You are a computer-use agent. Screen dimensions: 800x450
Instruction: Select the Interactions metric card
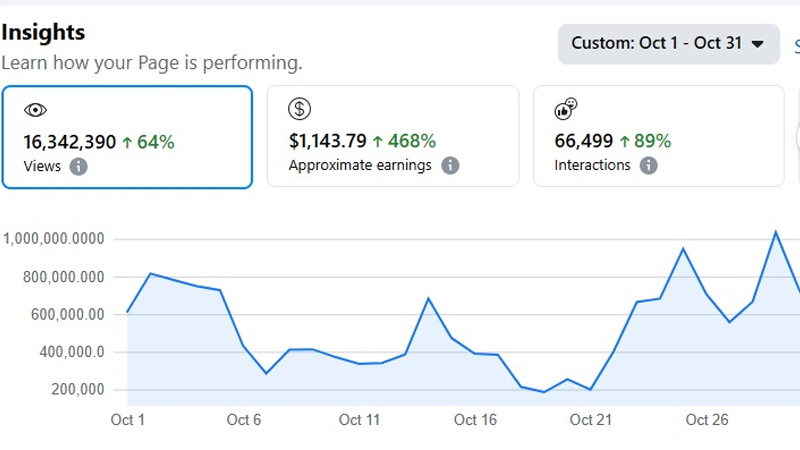tap(658, 136)
